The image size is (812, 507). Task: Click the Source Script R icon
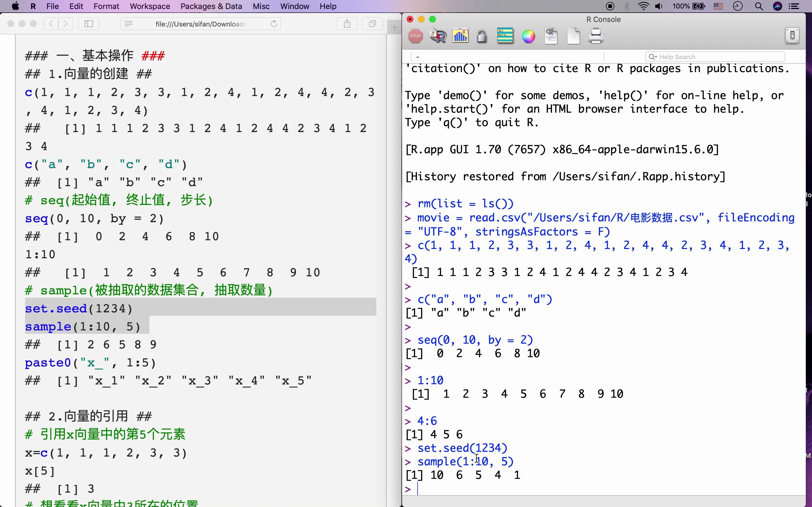click(x=438, y=36)
